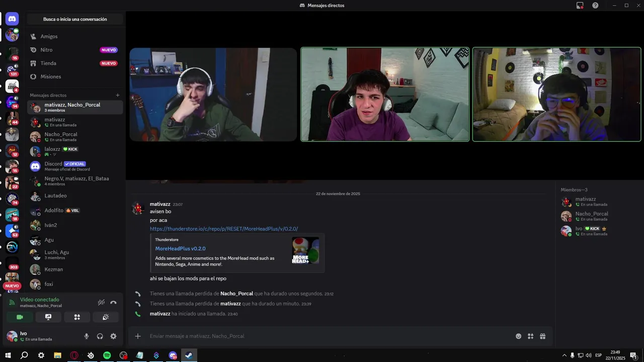Open volume control in system tray
Screen dimensions: 644x362
tap(589, 355)
